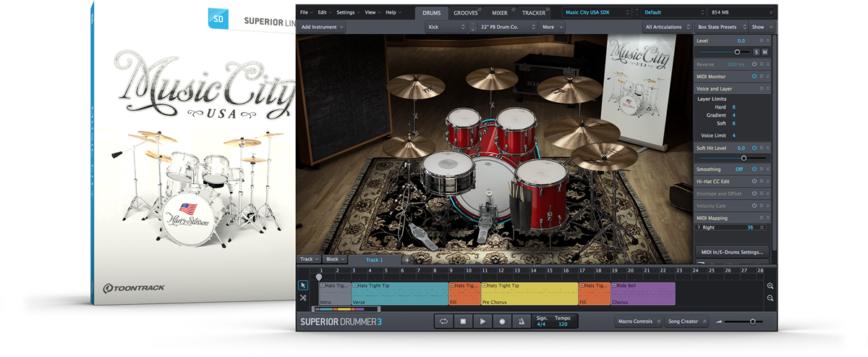Open the File menu
The height and width of the screenshot is (357, 868).
305,12
